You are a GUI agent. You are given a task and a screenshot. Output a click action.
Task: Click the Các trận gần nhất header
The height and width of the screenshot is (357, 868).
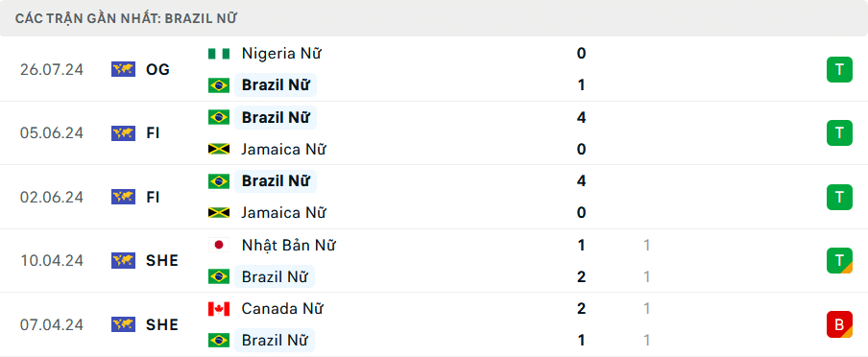(x=126, y=18)
